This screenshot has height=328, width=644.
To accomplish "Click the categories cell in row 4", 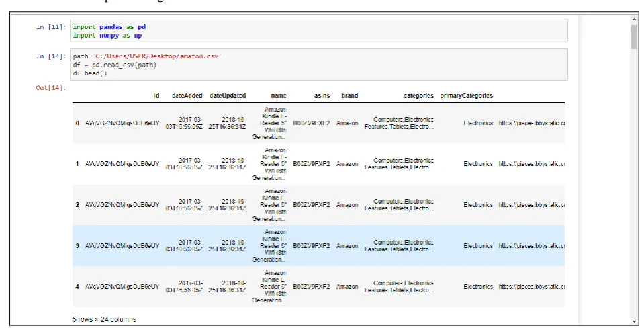I will click(x=399, y=286).
